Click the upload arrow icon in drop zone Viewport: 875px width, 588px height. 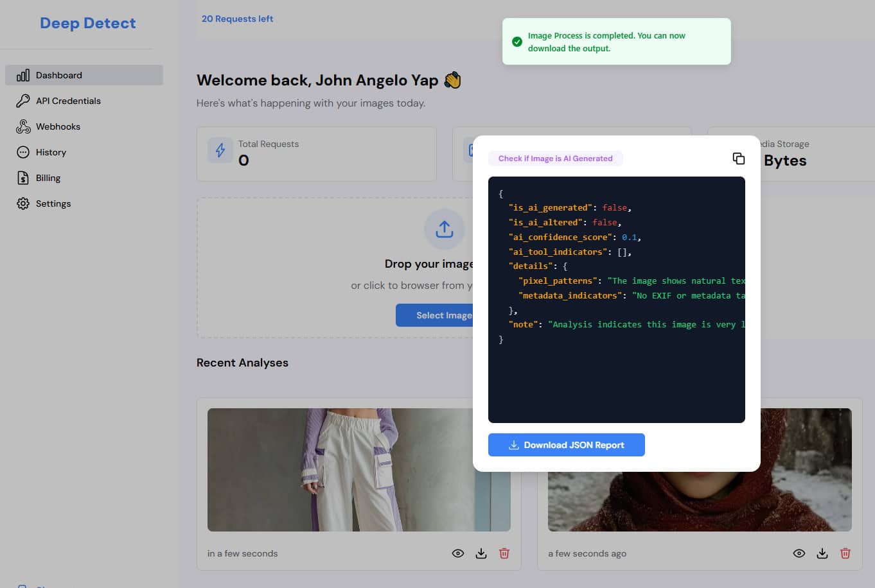click(x=444, y=229)
